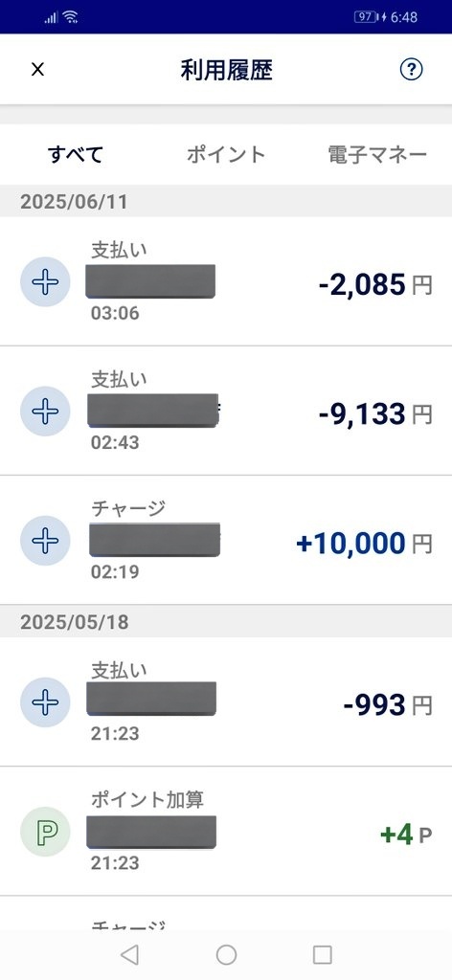Select the すべて tab
The height and width of the screenshot is (980, 452).
coord(76,154)
